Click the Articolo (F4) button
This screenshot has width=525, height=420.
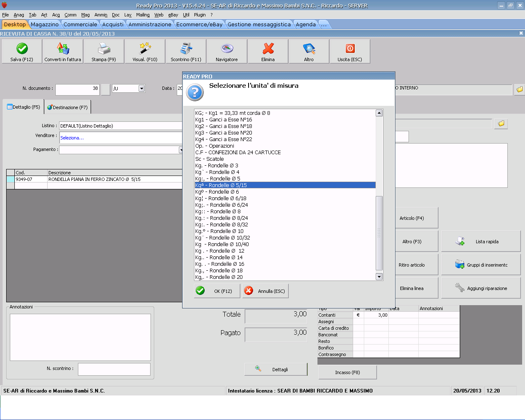[x=412, y=218]
